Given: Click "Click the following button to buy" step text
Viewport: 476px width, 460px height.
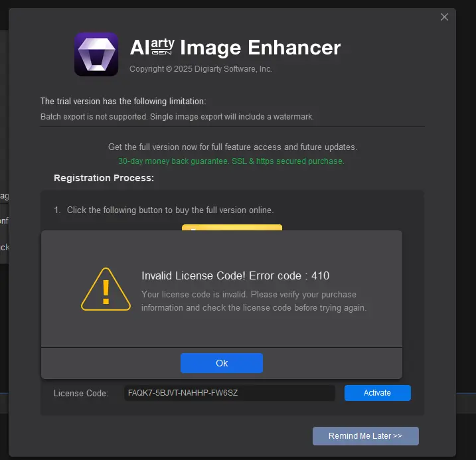Looking at the screenshot, I should pos(171,210).
